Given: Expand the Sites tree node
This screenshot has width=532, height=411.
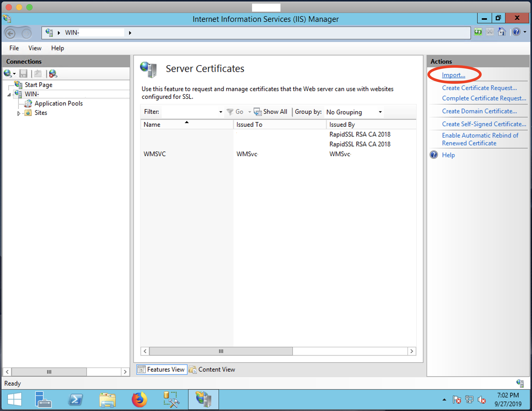Looking at the screenshot, I should 19,113.
